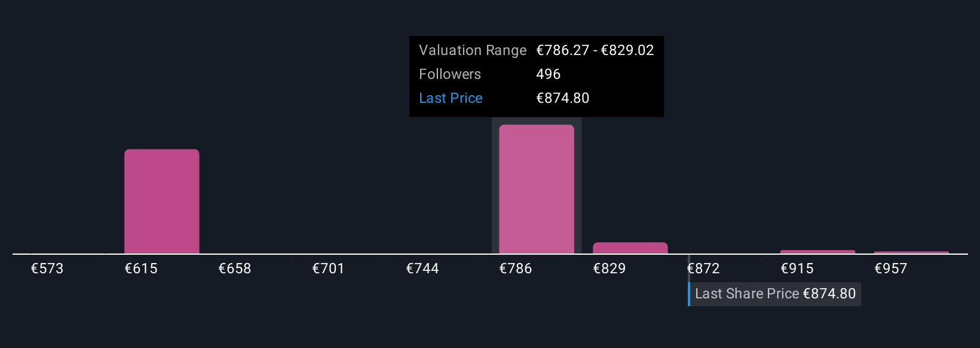The height and width of the screenshot is (348, 980).
Task: Select the €701 axis label
Action: coord(329,268)
